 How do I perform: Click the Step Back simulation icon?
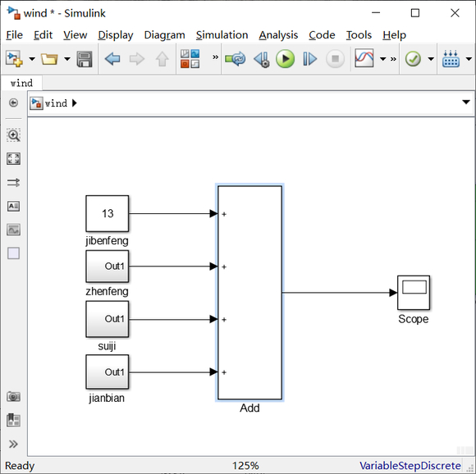tap(262, 59)
